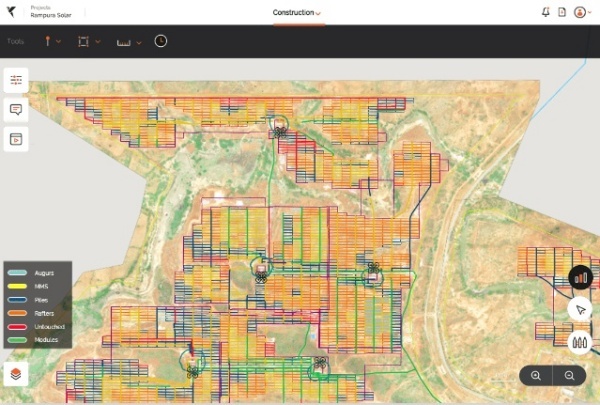
Task: Click the piles progress icon button
Action: point(580,342)
